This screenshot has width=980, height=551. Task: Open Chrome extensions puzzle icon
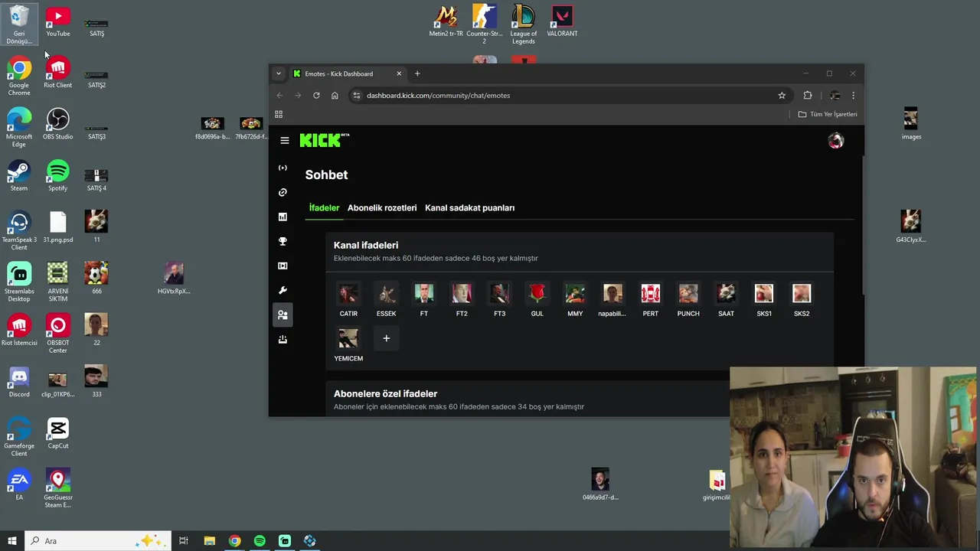coord(808,96)
